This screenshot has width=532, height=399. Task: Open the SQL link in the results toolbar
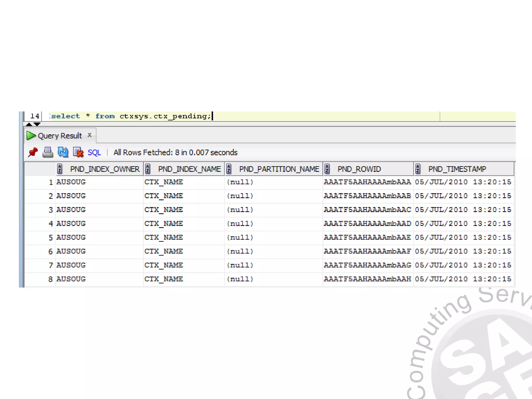coord(94,152)
